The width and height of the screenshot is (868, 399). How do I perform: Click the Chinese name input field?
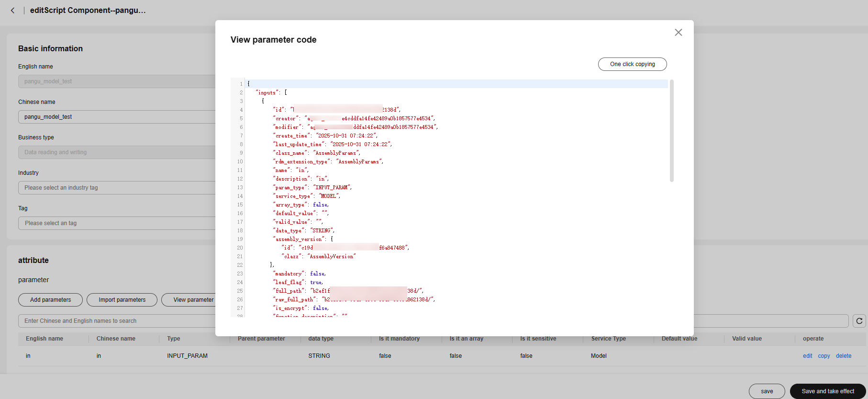coord(117,117)
